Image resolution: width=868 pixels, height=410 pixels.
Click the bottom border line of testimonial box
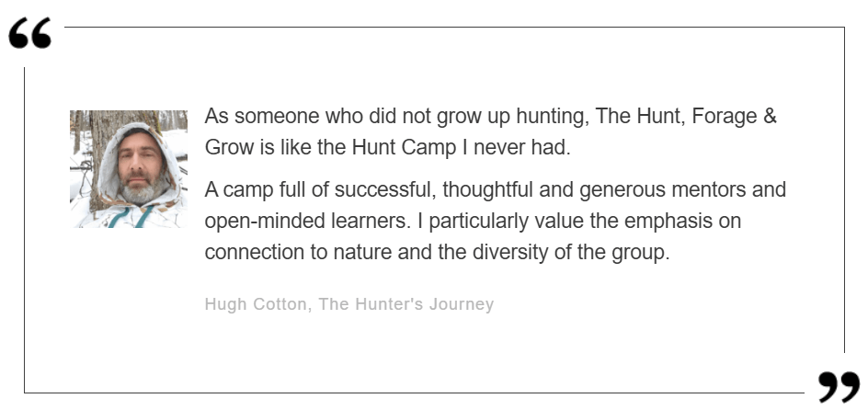click(x=414, y=393)
